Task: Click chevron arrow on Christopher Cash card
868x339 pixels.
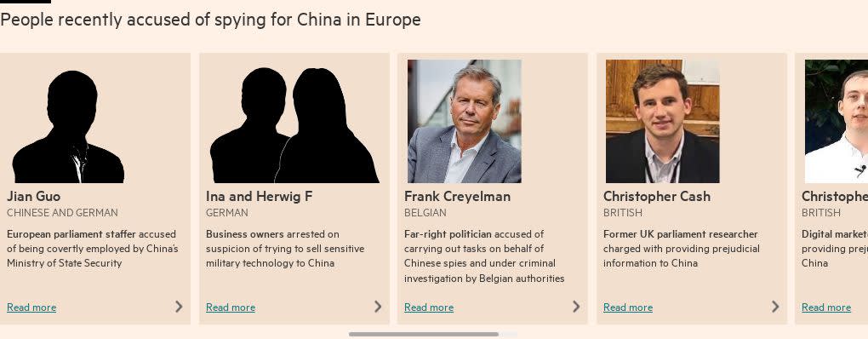Action: [775, 307]
